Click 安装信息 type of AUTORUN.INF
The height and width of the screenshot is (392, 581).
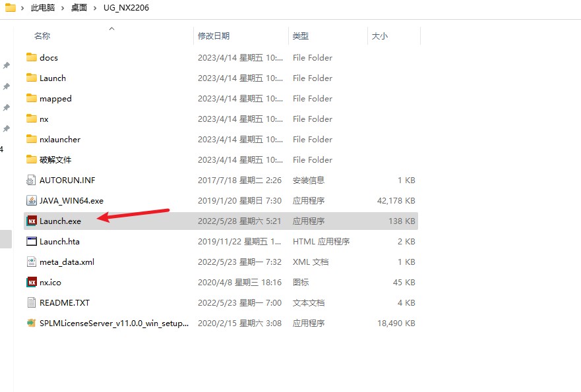click(309, 181)
